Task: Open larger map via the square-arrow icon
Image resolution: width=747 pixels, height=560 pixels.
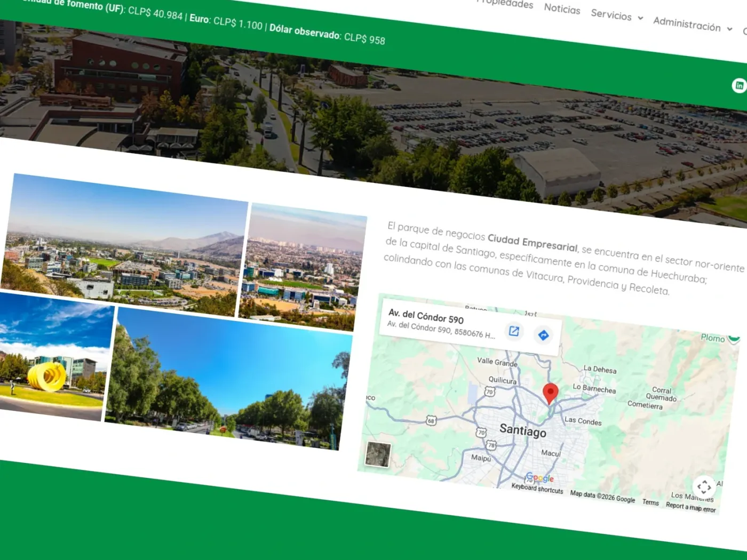Action: [x=514, y=331]
